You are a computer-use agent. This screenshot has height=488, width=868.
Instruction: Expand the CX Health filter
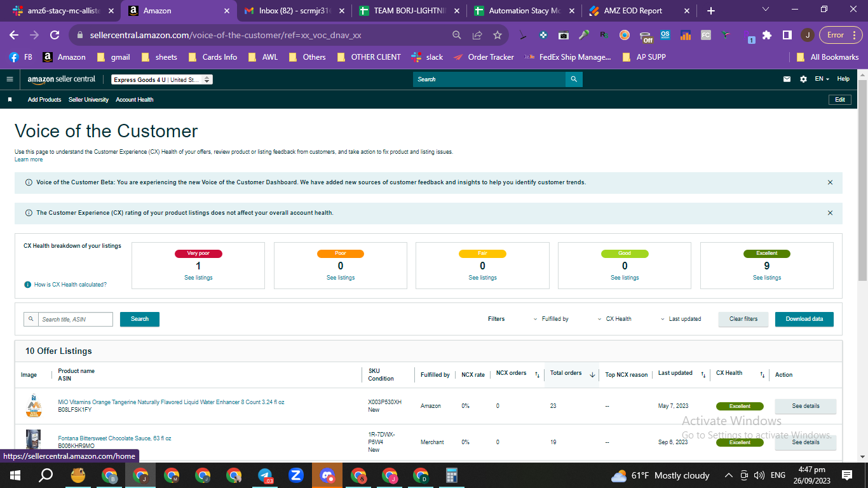coord(614,319)
